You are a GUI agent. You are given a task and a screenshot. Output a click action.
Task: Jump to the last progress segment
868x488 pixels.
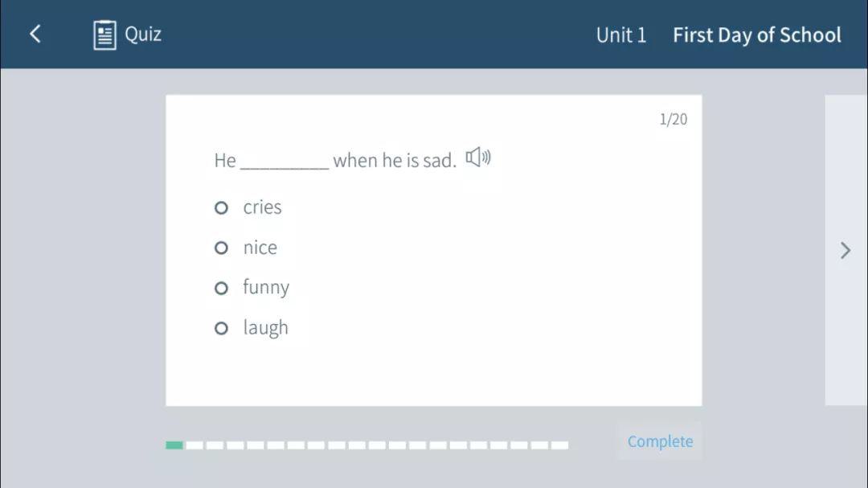(559, 445)
